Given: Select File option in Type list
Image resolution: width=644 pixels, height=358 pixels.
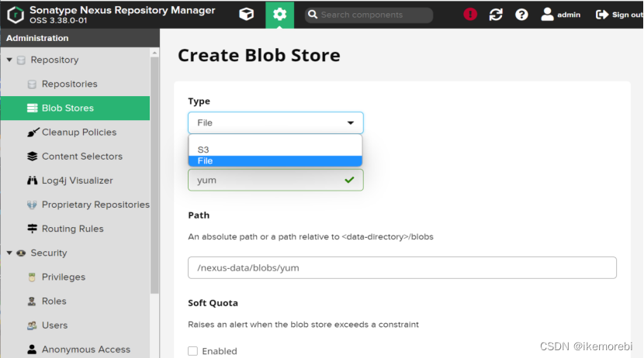Looking at the screenshot, I should [x=275, y=161].
